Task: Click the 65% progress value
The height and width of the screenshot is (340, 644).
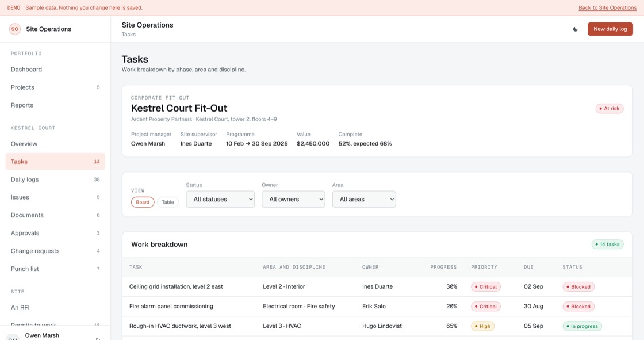Action: point(451,326)
